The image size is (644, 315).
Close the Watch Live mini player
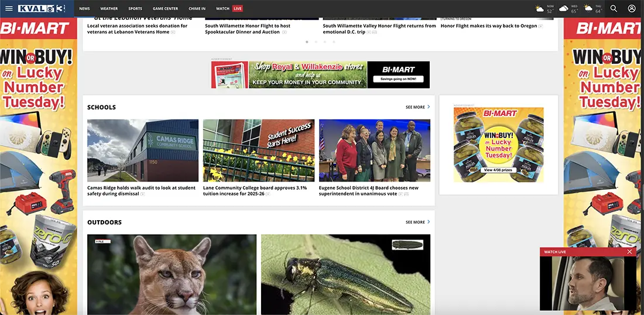pyautogui.click(x=629, y=252)
